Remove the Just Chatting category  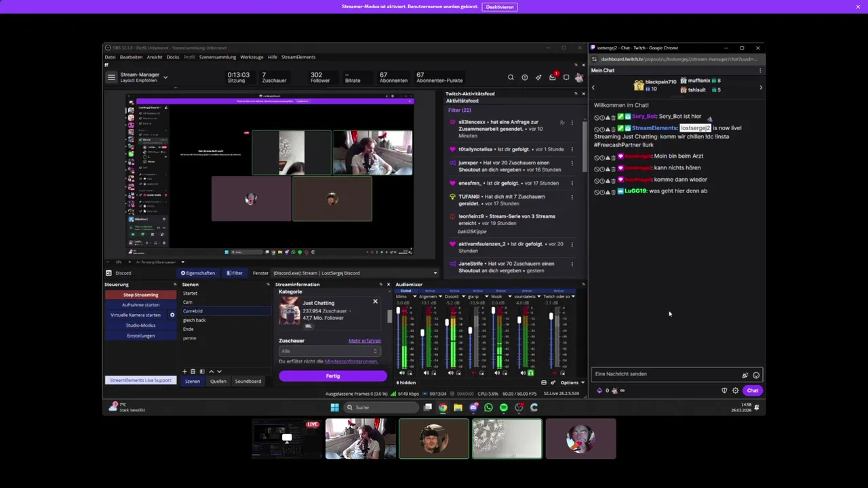(x=375, y=302)
